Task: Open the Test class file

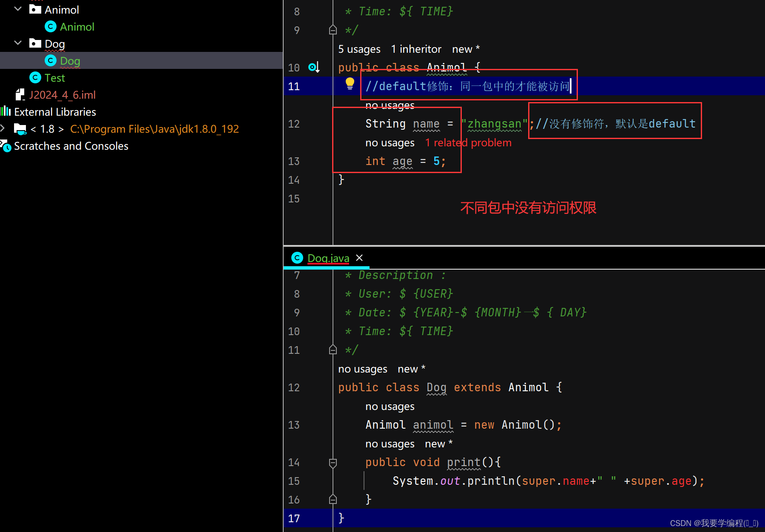Action: pos(54,78)
